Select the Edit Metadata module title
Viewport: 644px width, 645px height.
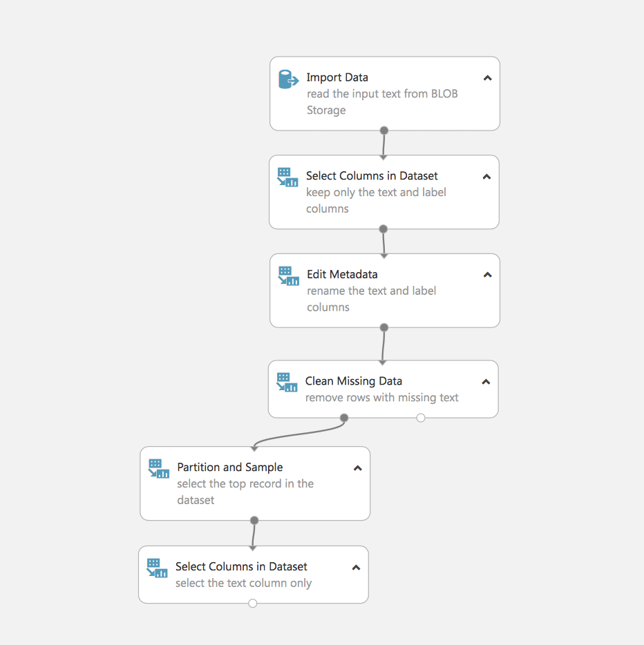coord(342,274)
